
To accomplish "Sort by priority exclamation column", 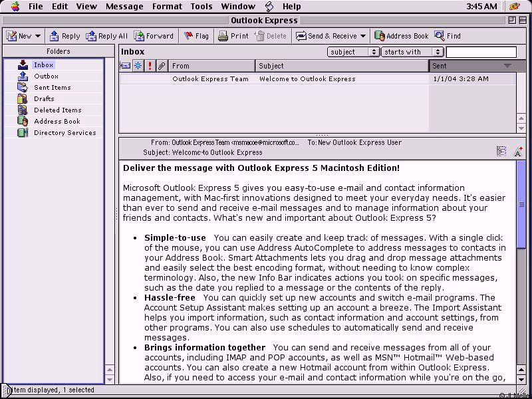I will pyautogui.click(x=150, y=66).
